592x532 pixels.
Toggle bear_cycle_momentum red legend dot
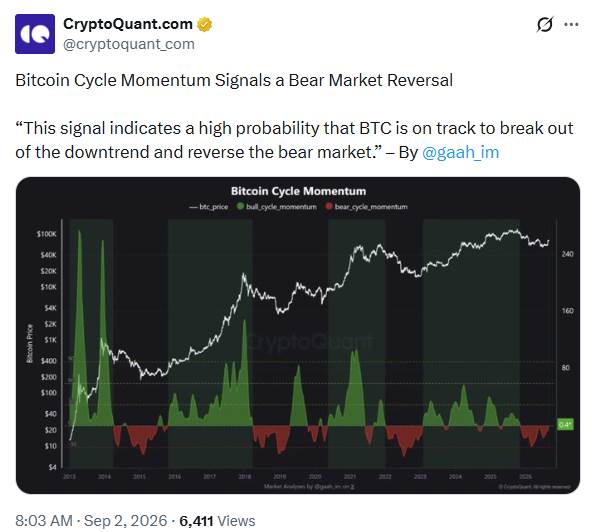pos(329,207)
